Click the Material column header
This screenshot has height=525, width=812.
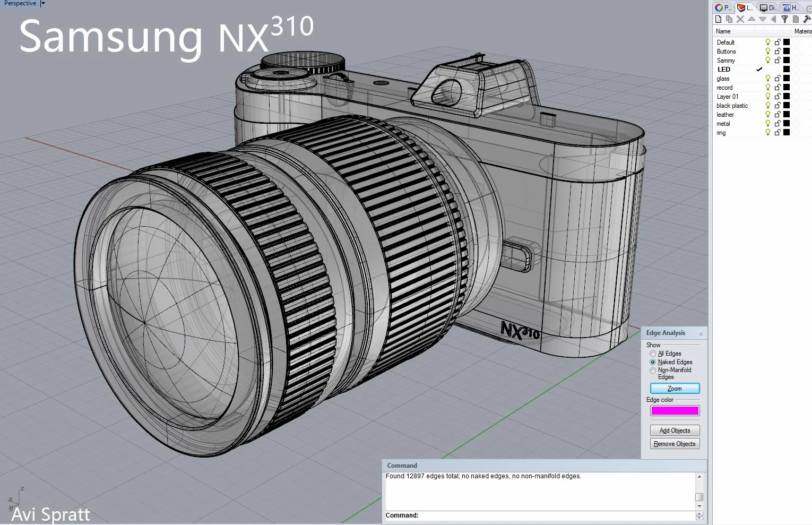pyautogui.click(x=802, y=31)
